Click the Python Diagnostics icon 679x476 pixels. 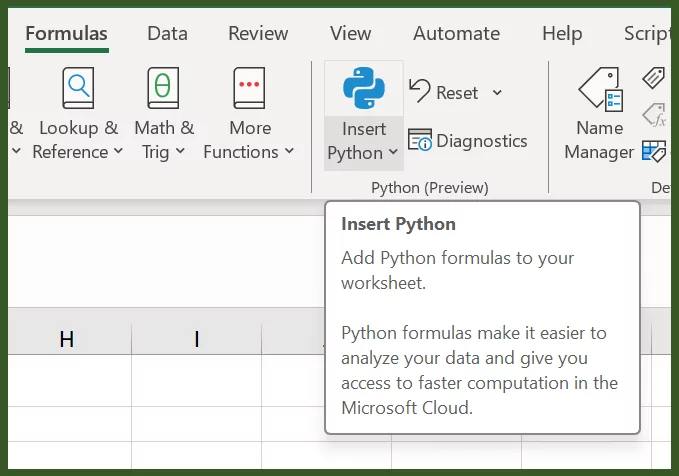click(420, 141)
